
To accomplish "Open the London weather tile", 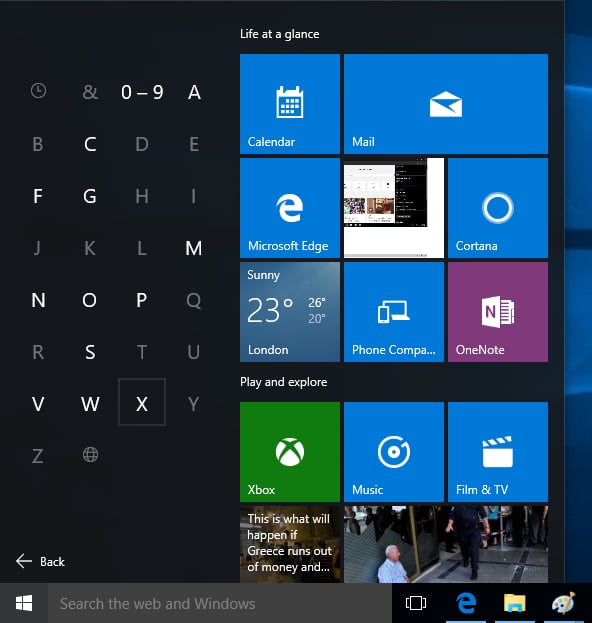I will [x=290, y=312].
